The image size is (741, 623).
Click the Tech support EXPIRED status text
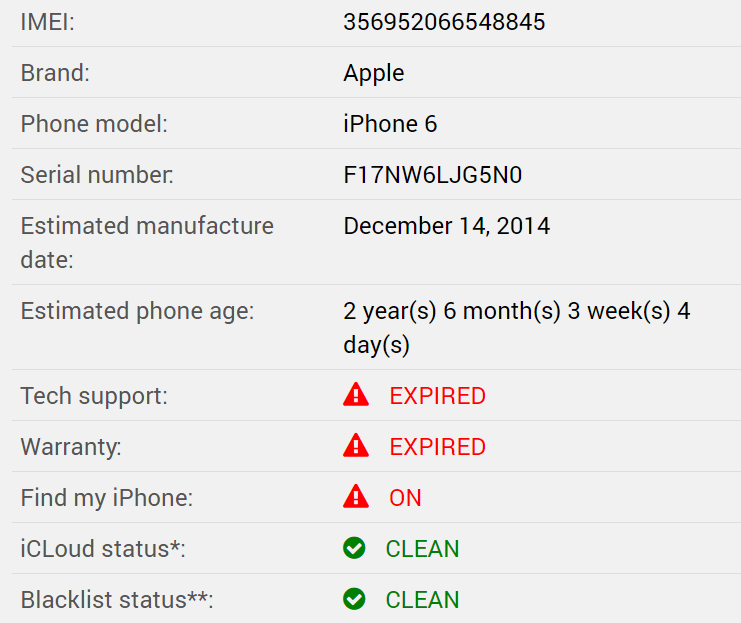point(438,396)
